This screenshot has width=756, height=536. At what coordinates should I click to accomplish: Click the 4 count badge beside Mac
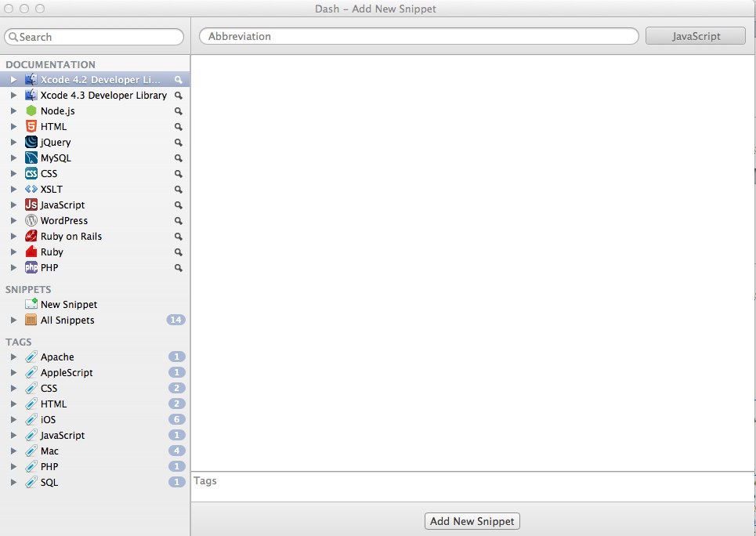[176, 451]
